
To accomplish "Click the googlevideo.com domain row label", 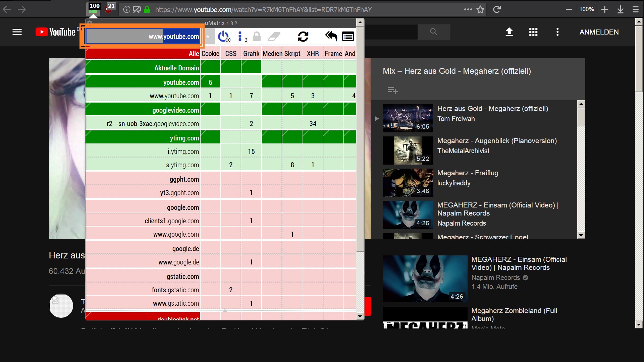I will [x=143, y=110].
